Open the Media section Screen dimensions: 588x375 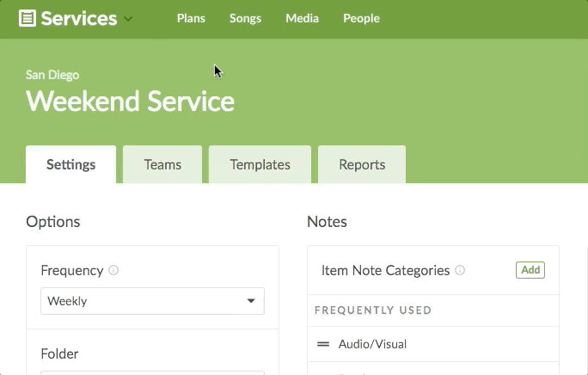click(303, 18)
